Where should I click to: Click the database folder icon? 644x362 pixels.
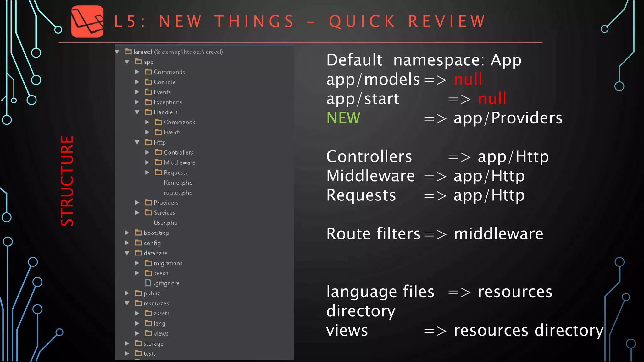138,253
